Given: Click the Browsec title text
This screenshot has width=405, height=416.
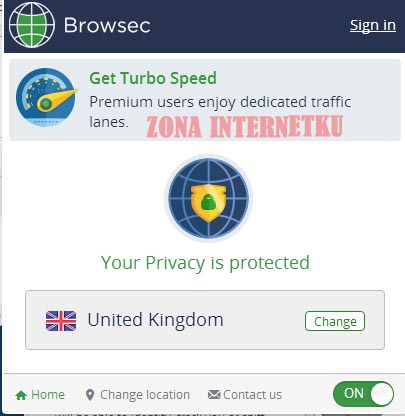Looking at the screenshot, I should (x=107, y=25).
